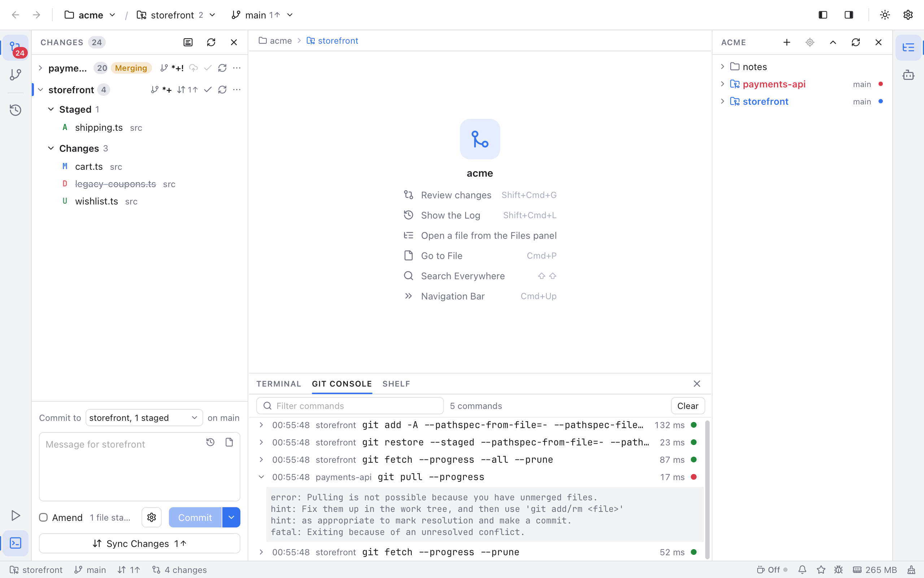This screenshot has width=924, height=578.
Task: Open the branches sidebar icon
Action: [16, 74]
